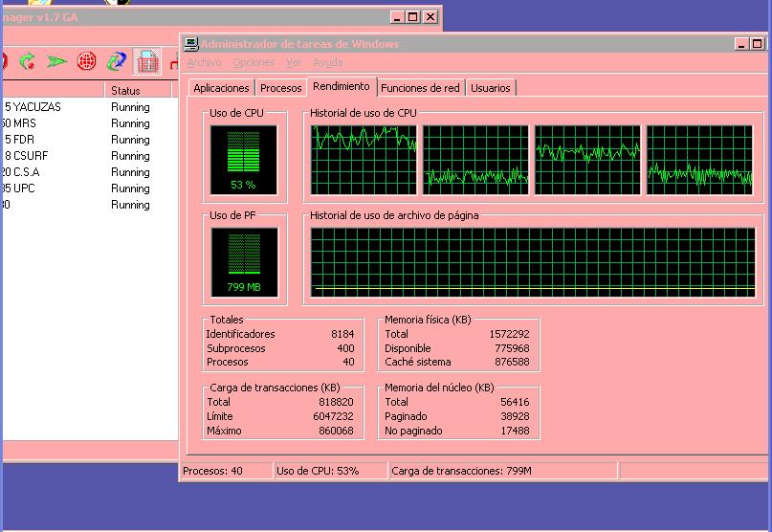Select the C.S.A row

pos(90,172)
